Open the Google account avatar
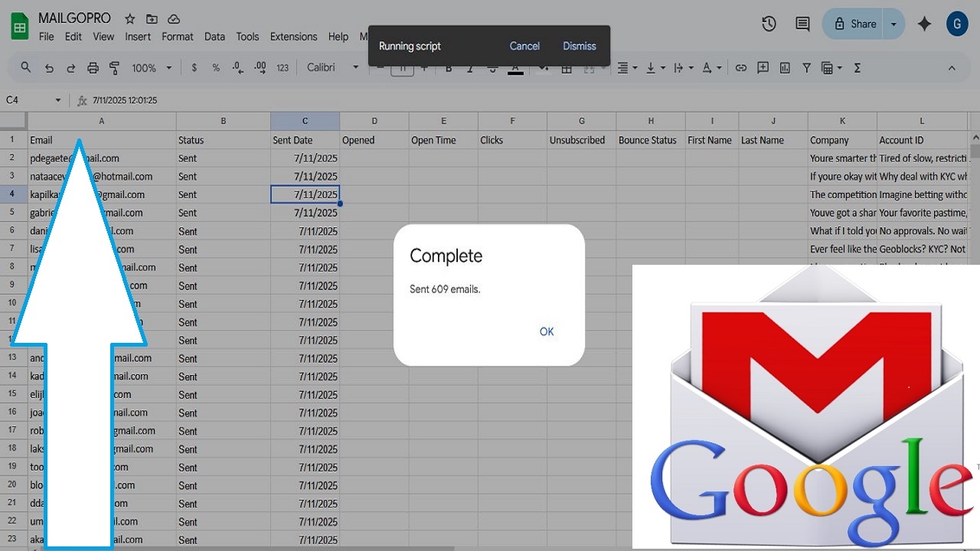The height and width of the screenshot is (551, 980). click(x=957, y=24)
